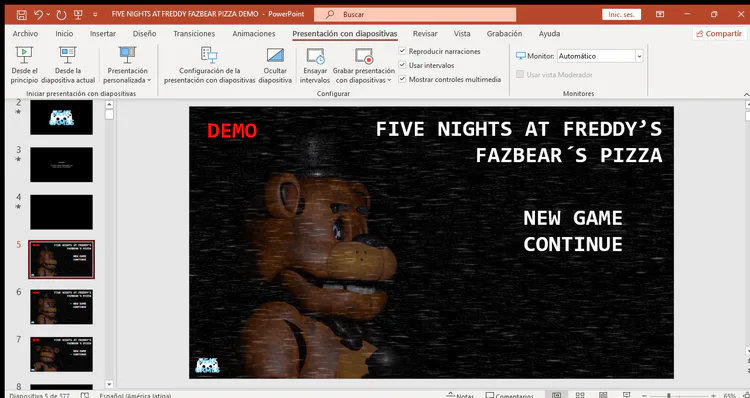This screenshot has width=750, height=398.
Task: Click in the Buscar search field
Action: [415, 14]
